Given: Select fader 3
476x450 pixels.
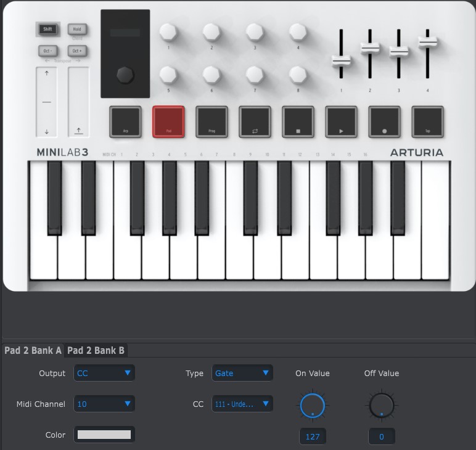Looking at the screenshot, I should click(398, 51).
